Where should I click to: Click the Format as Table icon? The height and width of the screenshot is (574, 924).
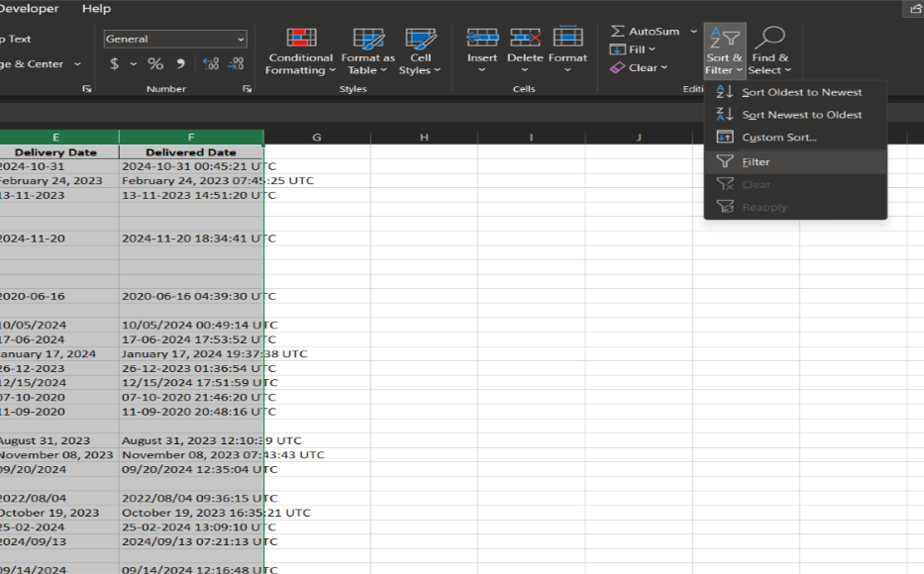368,39
